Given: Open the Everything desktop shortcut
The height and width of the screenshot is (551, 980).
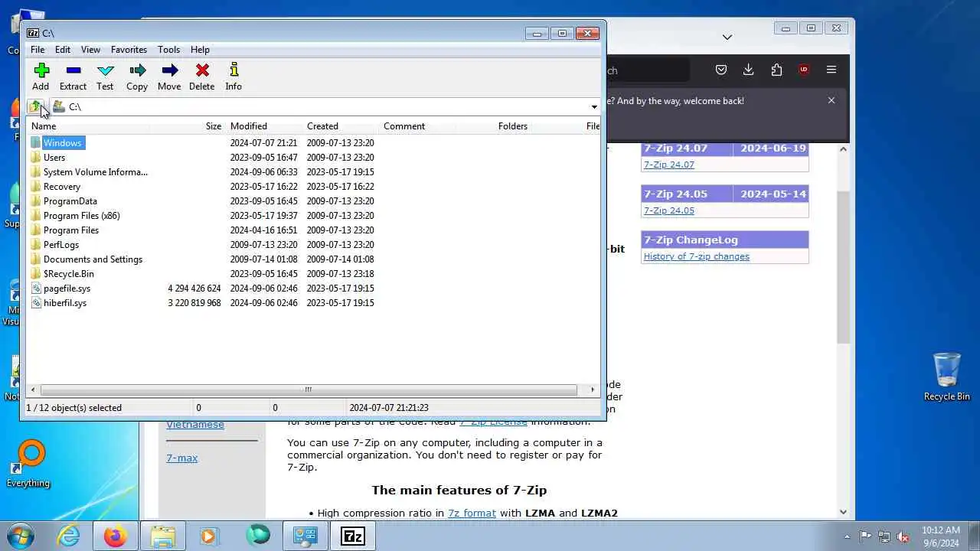Looking at the screenshot, I should (x=28, y=464).
